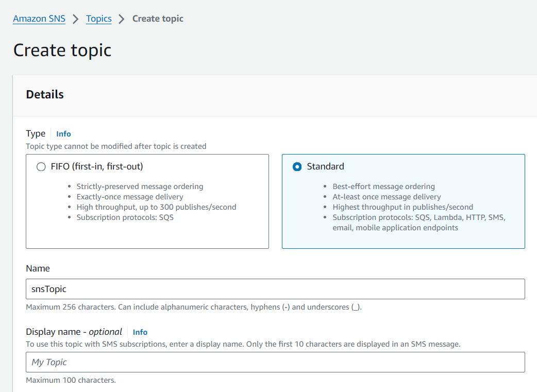Click the SMS subscriptions display name description
Image resolution: width=537 pixels, height=392 pixels.
[x=243, y=344]
